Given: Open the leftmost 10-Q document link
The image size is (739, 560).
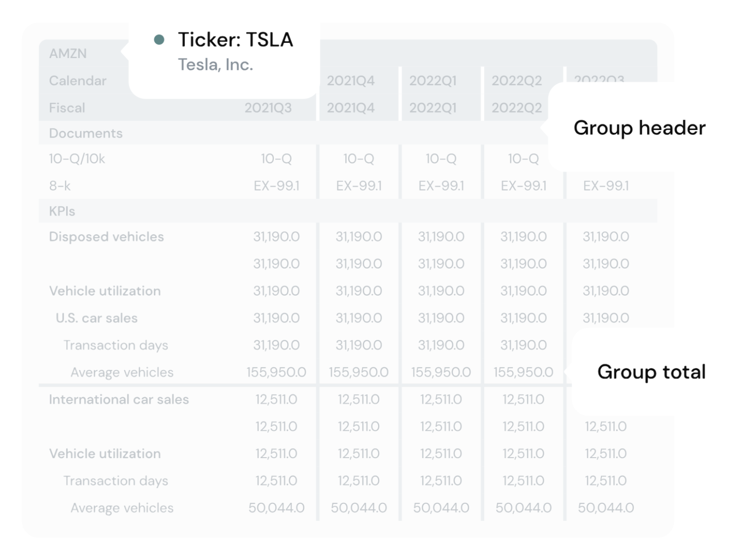Looking at the screenshot, I should pos(276,159).
